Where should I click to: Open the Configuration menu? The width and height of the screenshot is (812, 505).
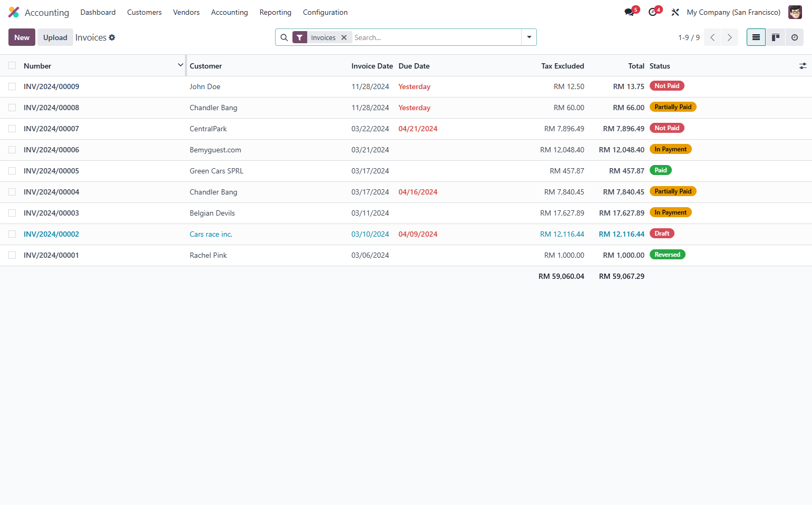pos(325,12)
